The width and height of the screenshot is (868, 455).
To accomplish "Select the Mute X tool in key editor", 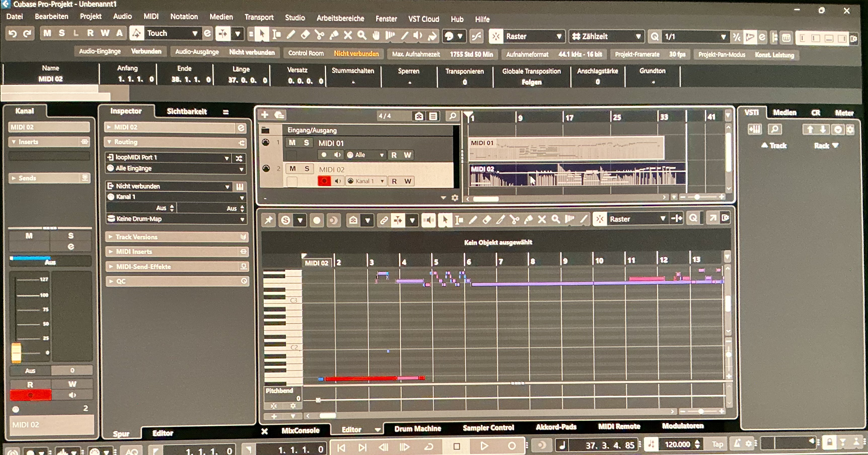I will coord(542,220).
